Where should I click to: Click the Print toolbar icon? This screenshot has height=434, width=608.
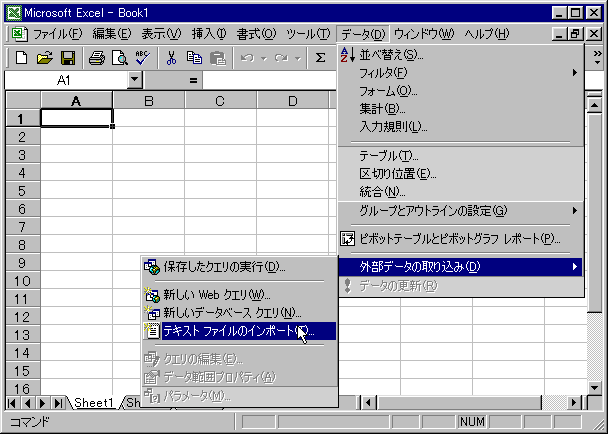pos(97,58)
